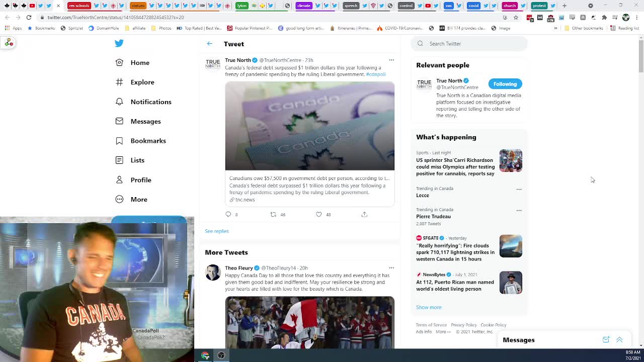This screenshot has height=362, width=644.
Task: Click True North avatar in tweet
Action: 213,64
